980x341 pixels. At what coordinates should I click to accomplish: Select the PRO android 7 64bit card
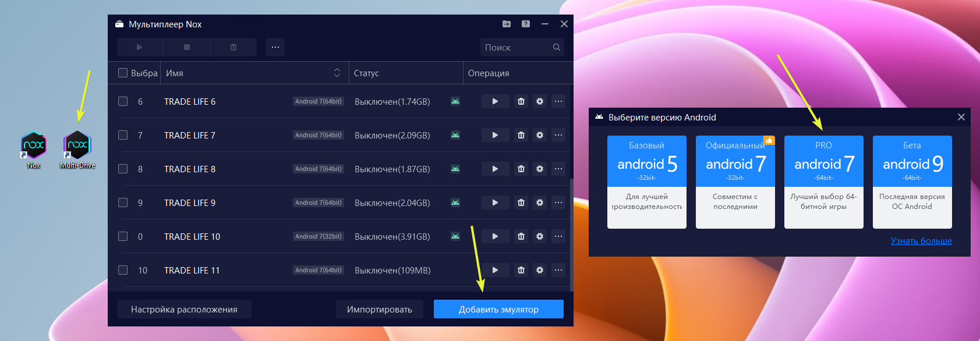pos(824,182)
